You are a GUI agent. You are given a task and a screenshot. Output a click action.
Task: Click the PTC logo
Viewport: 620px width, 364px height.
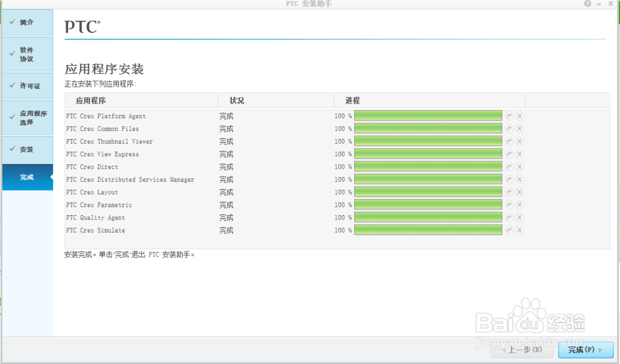pyautogui.click(x=82, y=27)
